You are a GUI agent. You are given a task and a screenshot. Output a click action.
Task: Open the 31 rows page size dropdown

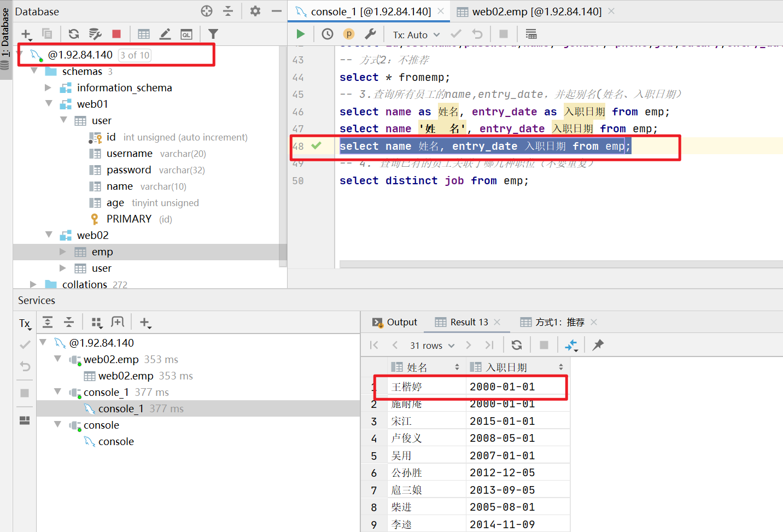pyautogui.click(x=432, y=346)
